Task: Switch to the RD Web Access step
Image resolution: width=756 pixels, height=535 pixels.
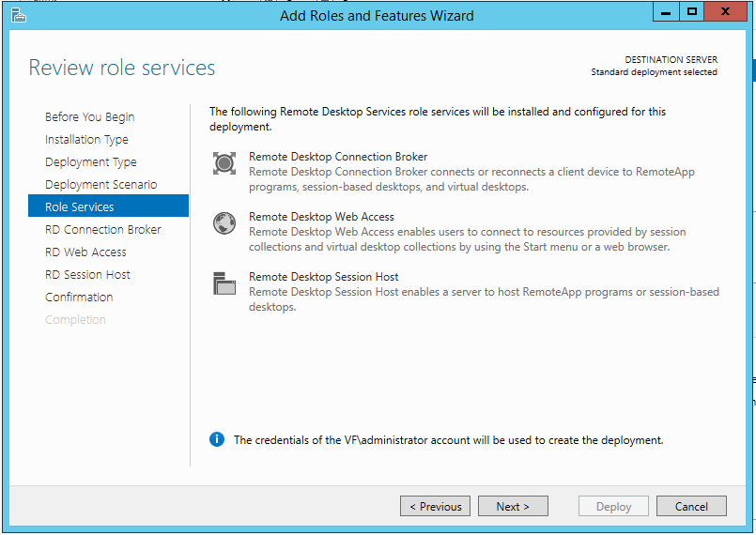Action: (x=85, y=252)
